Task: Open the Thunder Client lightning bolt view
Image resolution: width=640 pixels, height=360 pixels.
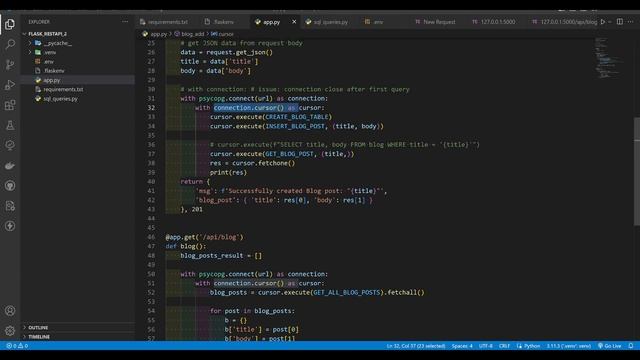Action: pos(10,226)
